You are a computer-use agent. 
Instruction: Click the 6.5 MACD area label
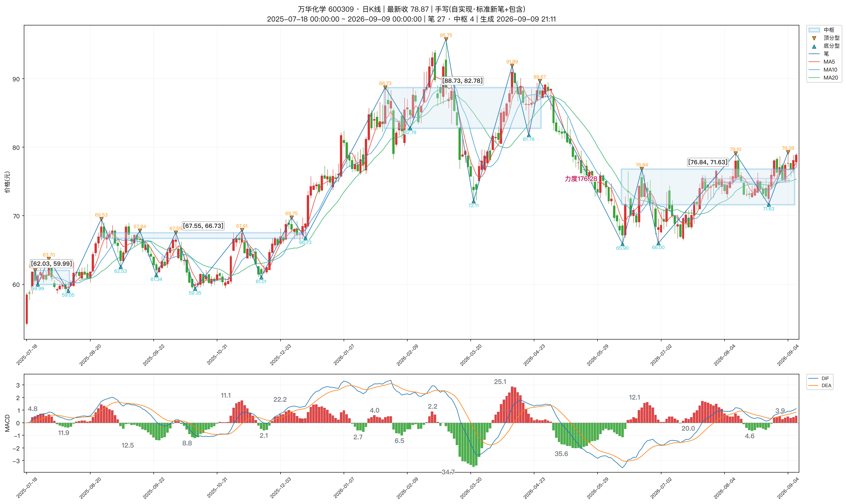[x=399, y=441]
